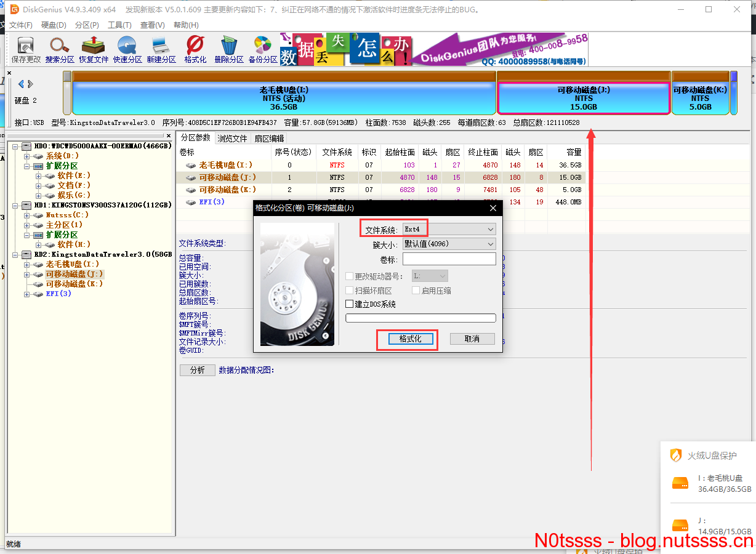Select 可移动磁盘(K:) in the disk tree
This screenshot has width=756, height=554.
coord(74,284)
